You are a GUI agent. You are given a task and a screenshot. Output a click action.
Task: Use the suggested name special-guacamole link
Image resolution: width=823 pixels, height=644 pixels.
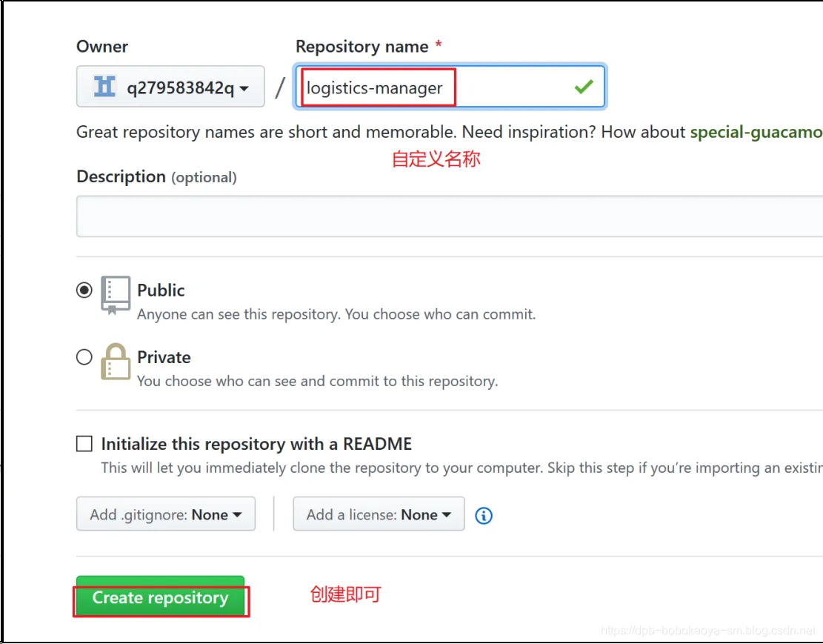756,132
